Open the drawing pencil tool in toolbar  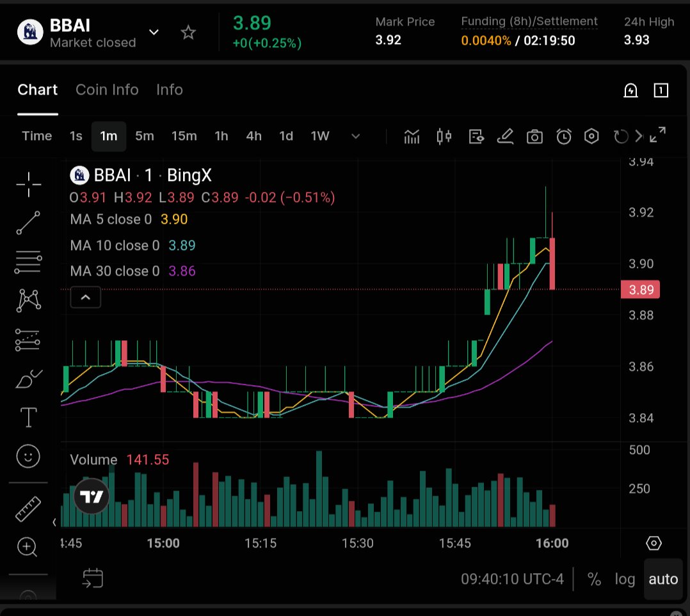point(505,137)
